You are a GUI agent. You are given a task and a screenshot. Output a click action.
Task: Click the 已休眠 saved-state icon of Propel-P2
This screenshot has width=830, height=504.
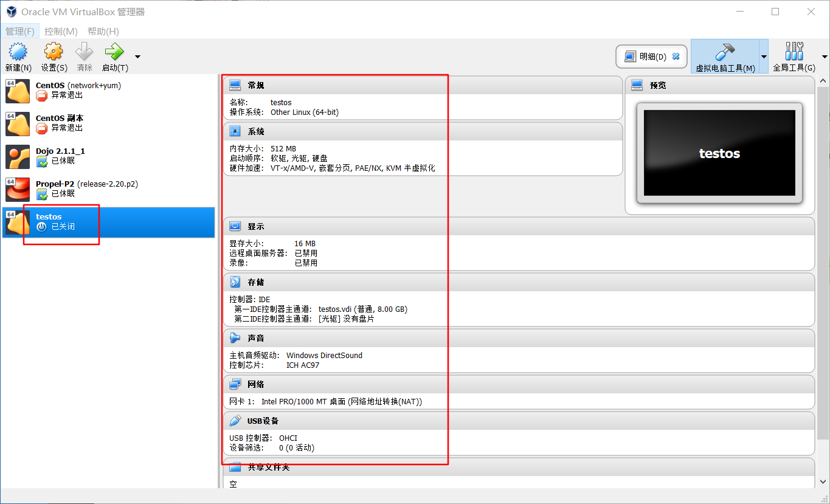pyautogui.click(x=41, y=194)
